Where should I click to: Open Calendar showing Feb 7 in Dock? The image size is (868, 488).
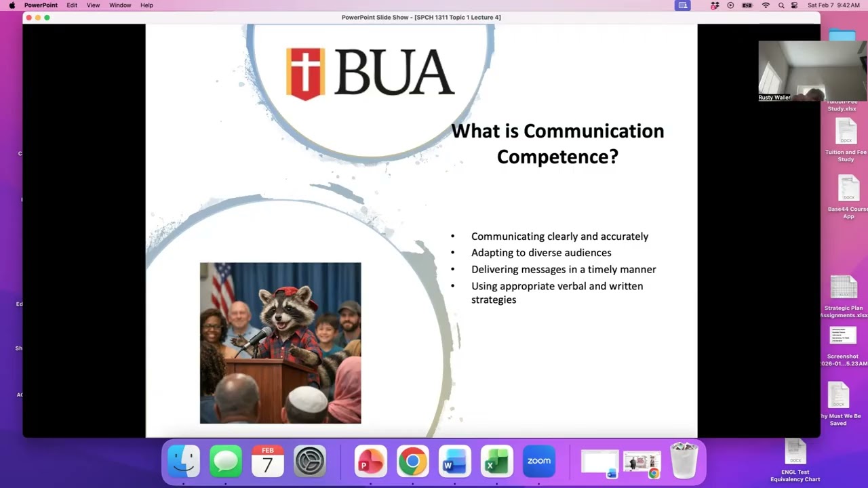click(268, 461)
